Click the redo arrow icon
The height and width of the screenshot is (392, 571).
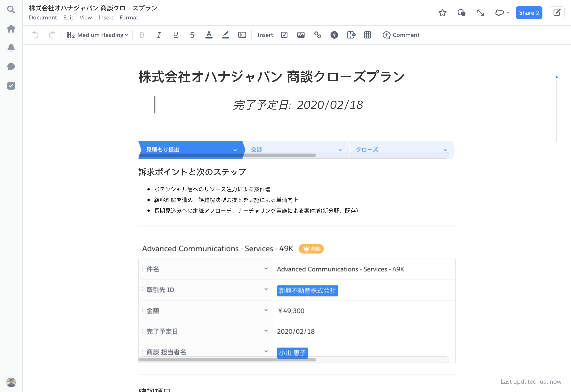[x=51, y=35]
